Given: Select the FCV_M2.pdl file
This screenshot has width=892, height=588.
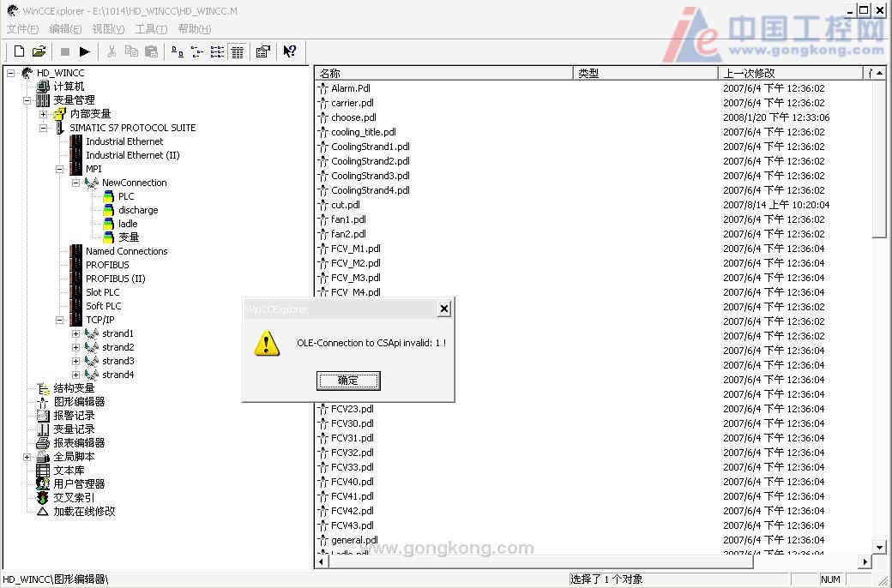Looking at the screenshot, I should [356, 263].
